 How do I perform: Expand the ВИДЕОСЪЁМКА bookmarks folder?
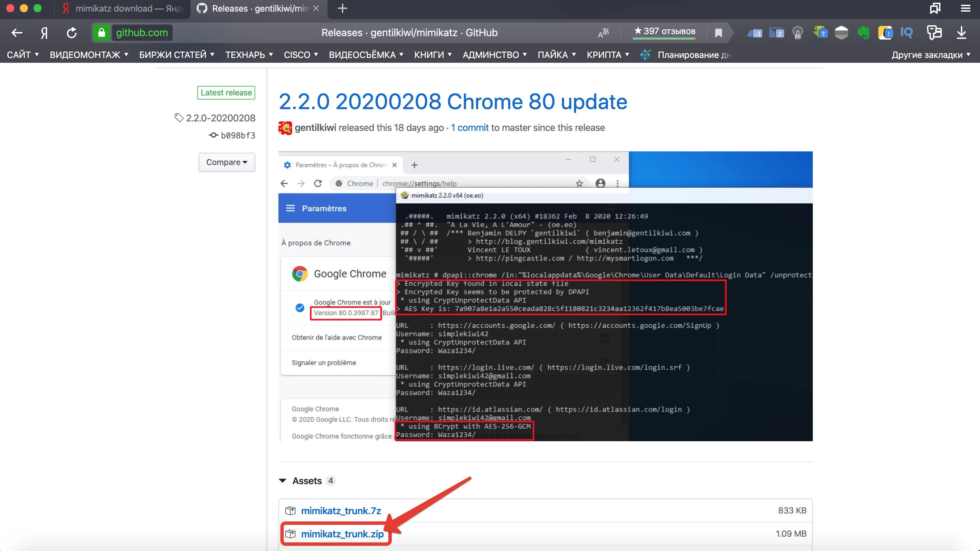tap(366, 55)
